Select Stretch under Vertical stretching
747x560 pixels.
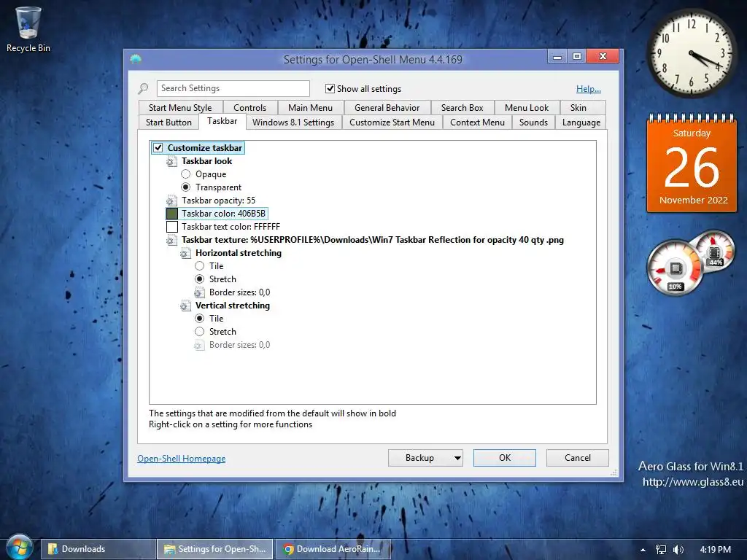click(200, 332)
